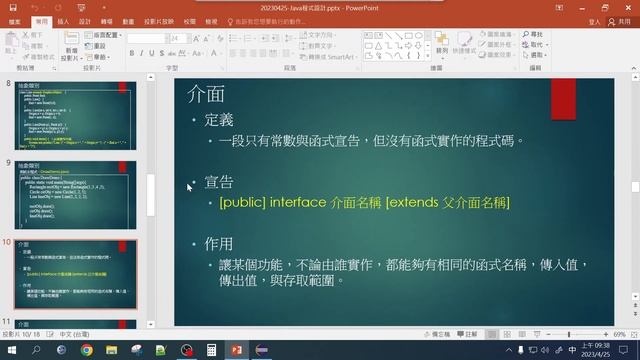Toggle strikethrough (abc) formatting

[x=172, y=53]
